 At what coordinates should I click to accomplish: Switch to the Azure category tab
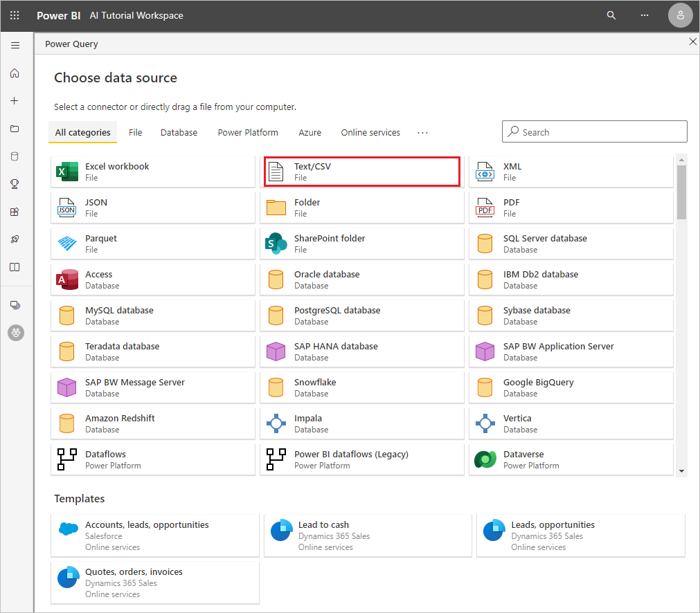click(x=309, y=133)
